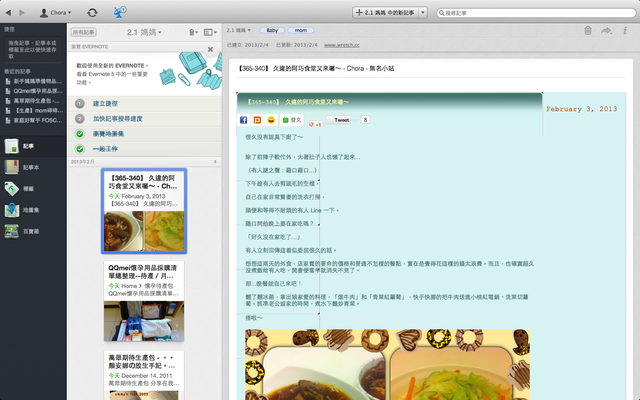Screen dimensions: 640x400
Task: Click step number 2 circle
Action: [x=80, y=119]
